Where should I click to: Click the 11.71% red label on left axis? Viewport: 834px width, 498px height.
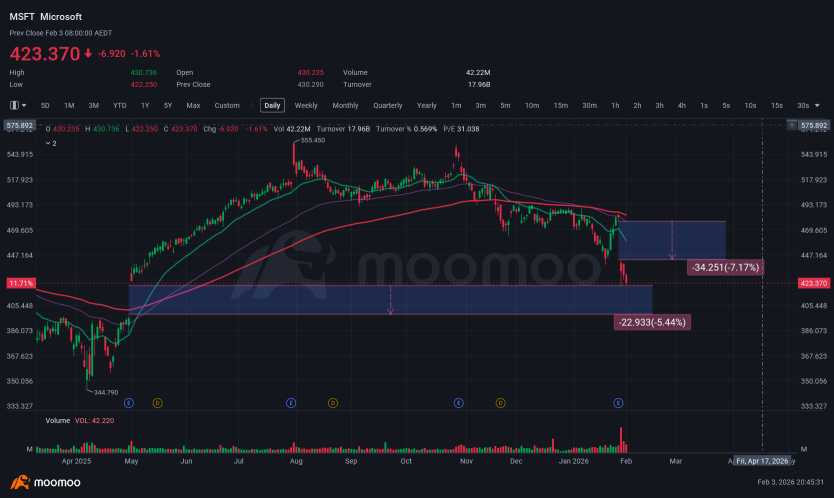click(21, 283)
